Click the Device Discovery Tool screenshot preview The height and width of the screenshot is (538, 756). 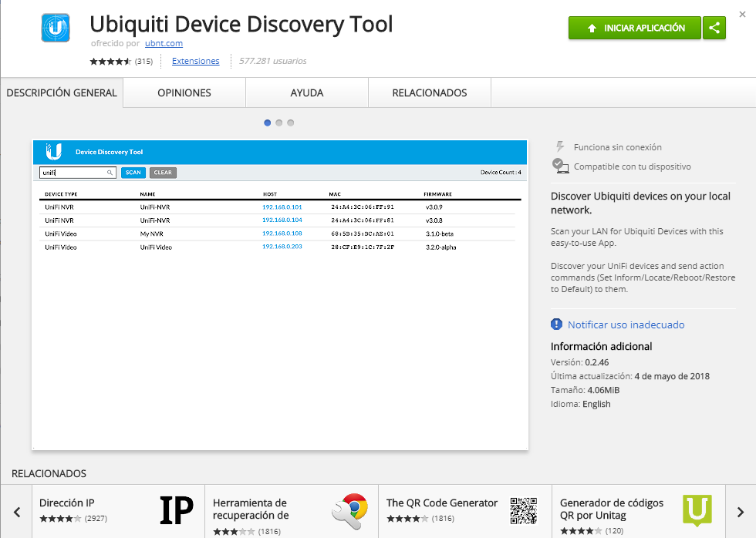point(279,294)
